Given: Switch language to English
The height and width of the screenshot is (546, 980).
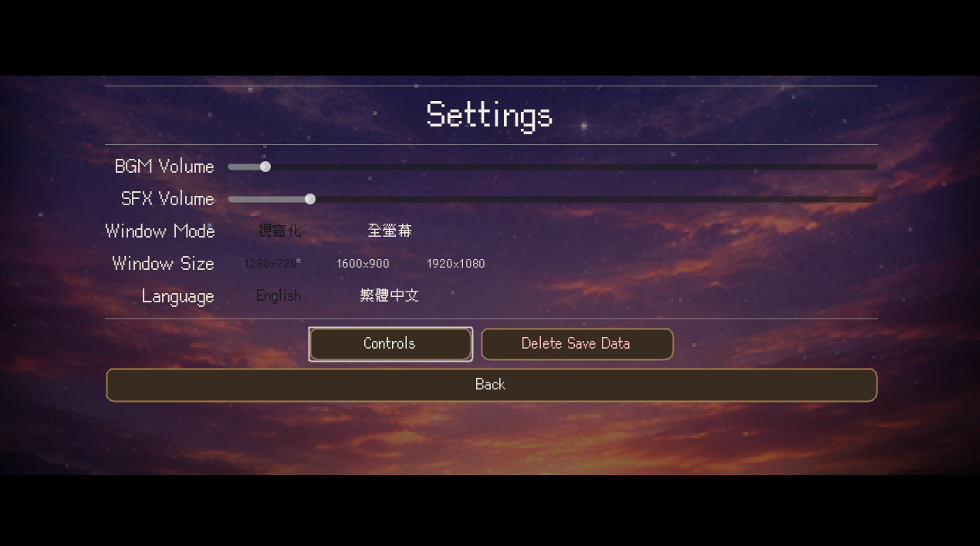Looking at the screenshot, I should point(279,296).
